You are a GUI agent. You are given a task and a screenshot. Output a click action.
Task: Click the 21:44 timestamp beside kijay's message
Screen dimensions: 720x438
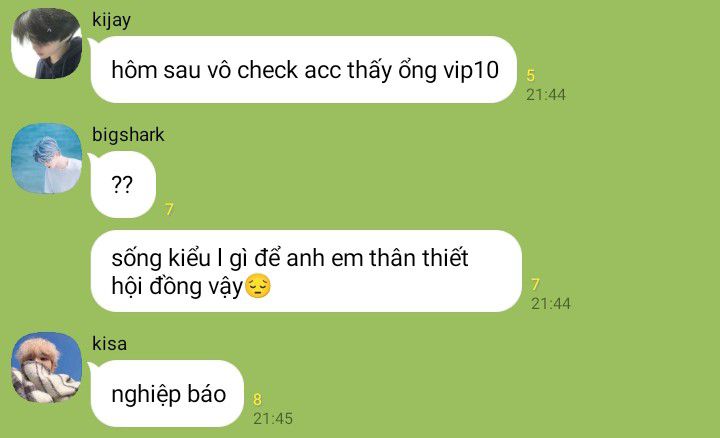click(546, 95)
